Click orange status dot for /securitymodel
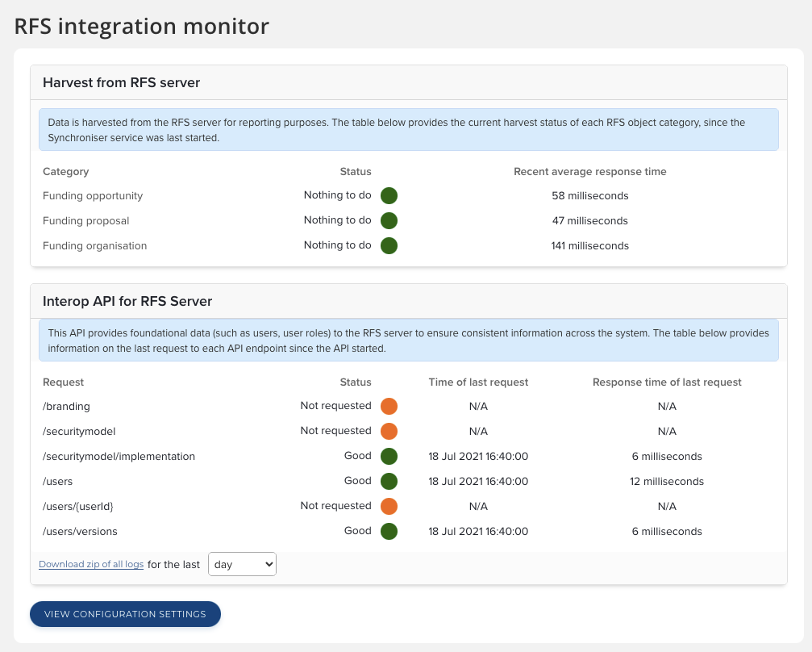 click(389, 432)
